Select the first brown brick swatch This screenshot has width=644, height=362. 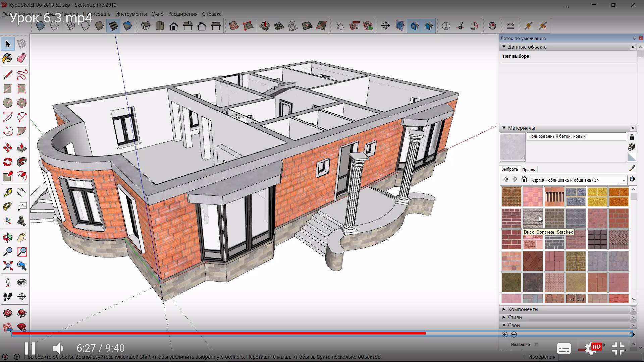[511, 196]
